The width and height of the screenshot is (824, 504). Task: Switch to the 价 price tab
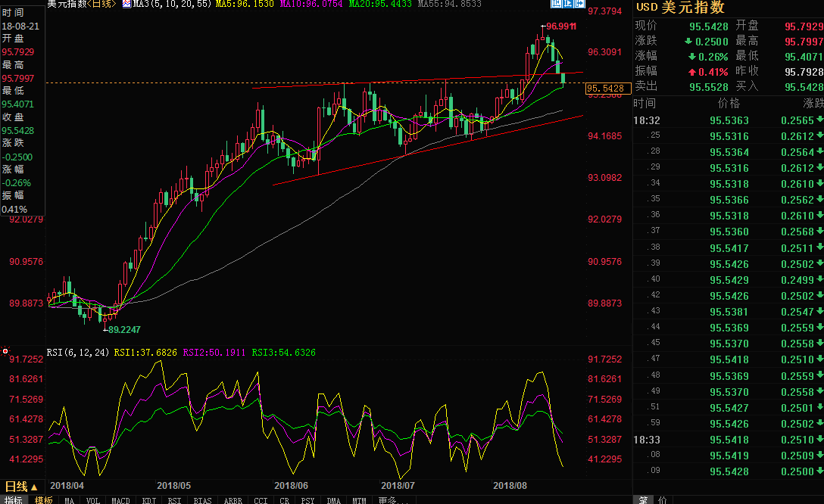(x=663, y=499)
